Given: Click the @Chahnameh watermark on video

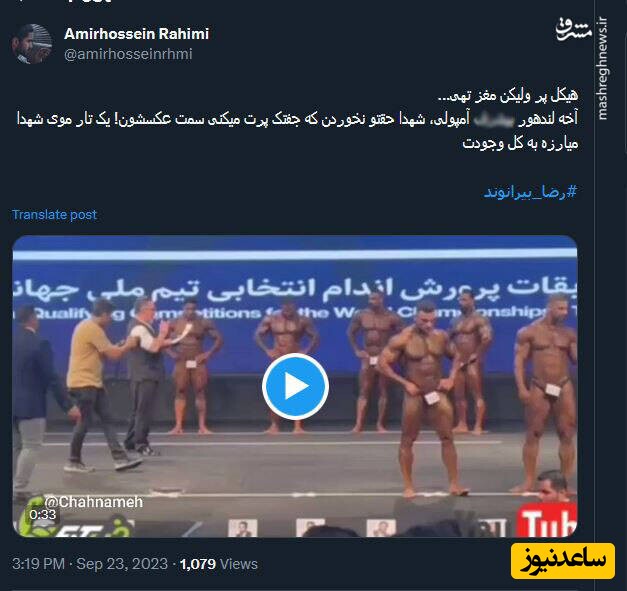Looking at the screenshot, I should point(94,502).
